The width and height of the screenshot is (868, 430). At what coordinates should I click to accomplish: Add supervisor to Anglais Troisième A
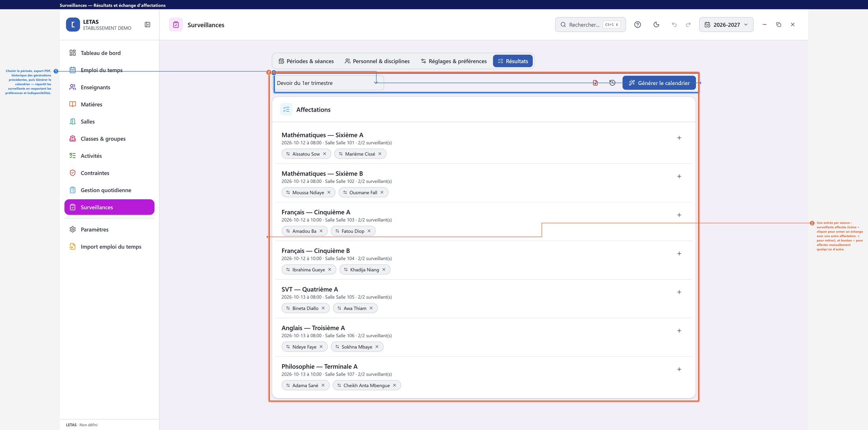[x=679, y=331]
